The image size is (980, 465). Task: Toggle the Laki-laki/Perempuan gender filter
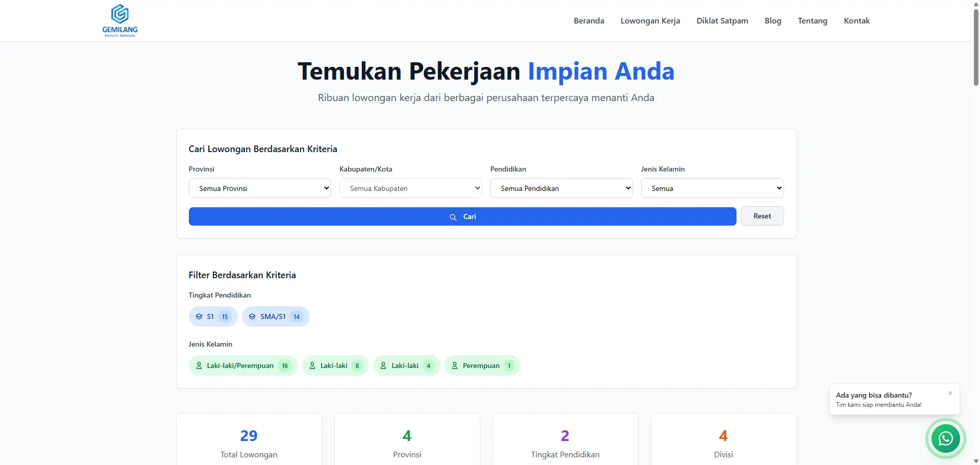243,365
